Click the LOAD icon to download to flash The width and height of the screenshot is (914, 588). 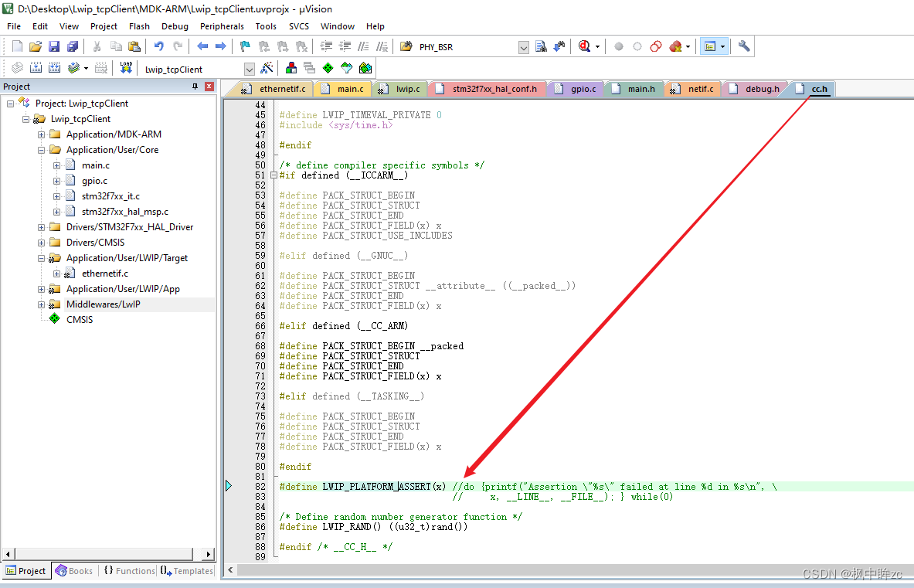point(125,68)
